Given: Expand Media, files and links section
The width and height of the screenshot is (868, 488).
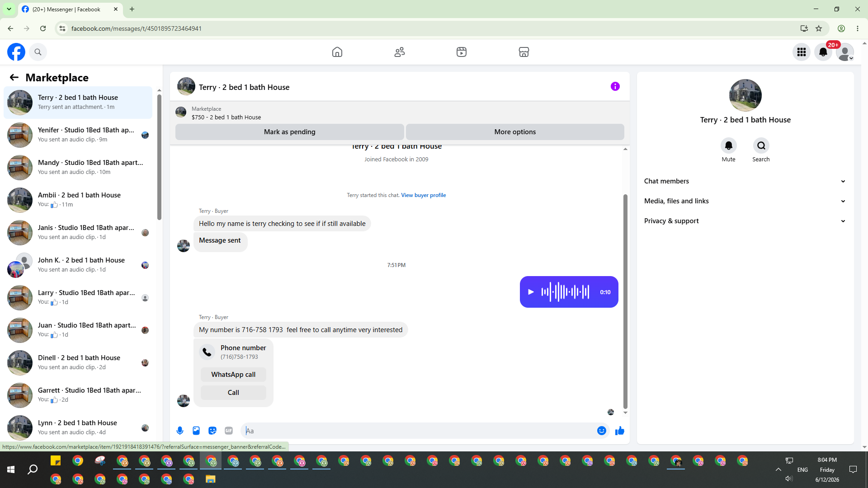Looking at the screenshot, I should click(x=745, y=201).
